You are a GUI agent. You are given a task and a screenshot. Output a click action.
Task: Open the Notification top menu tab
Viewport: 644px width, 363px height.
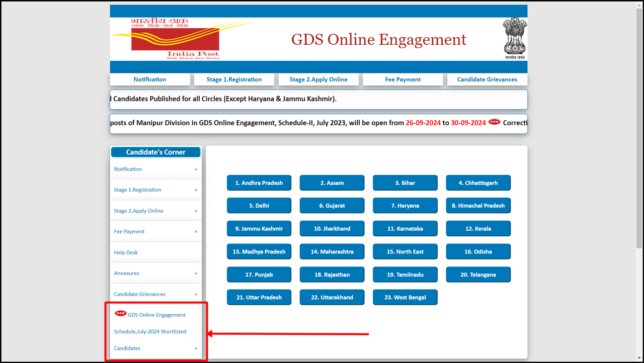click(150, 79)
